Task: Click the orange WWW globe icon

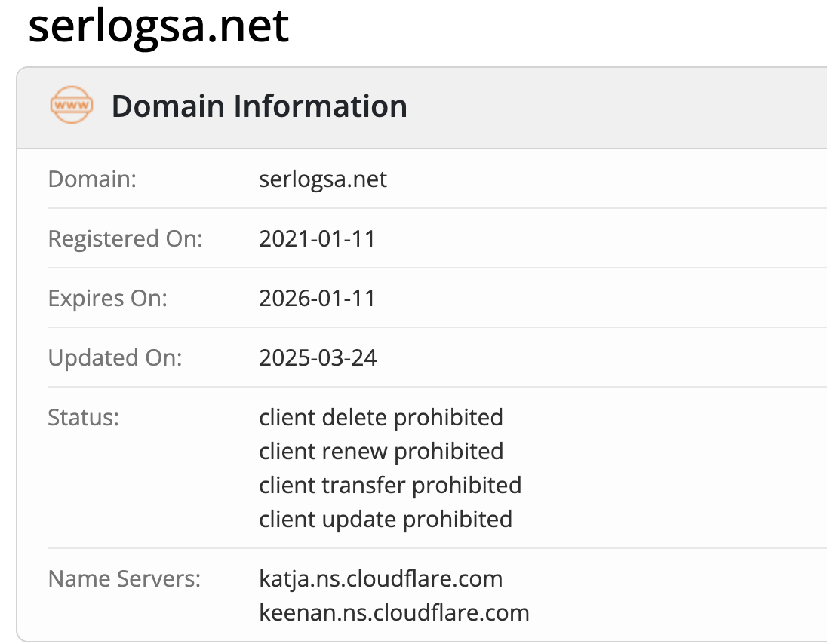Action: coord(72,105)
